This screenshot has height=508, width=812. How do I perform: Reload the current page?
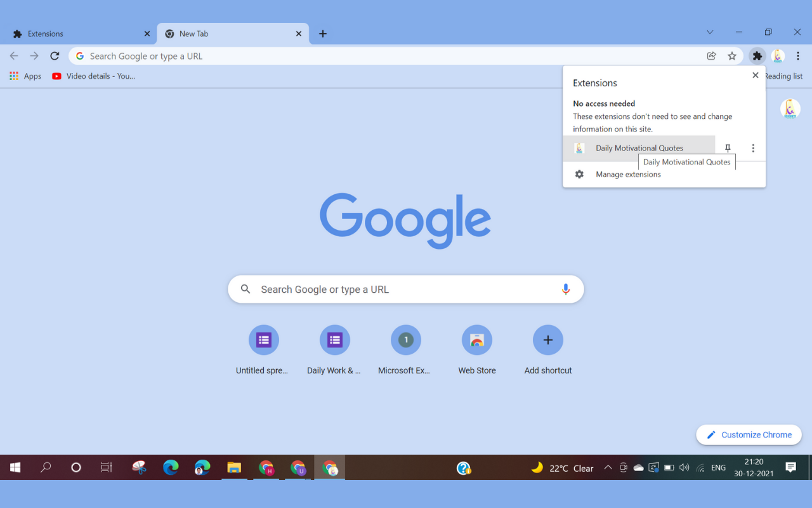pyautogui.click(x=55, y=56)
